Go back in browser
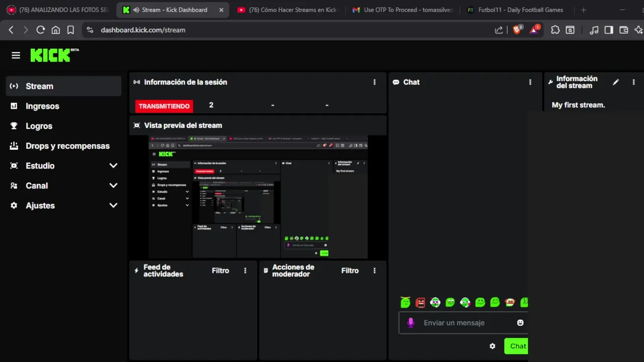 tap(11, 30)
